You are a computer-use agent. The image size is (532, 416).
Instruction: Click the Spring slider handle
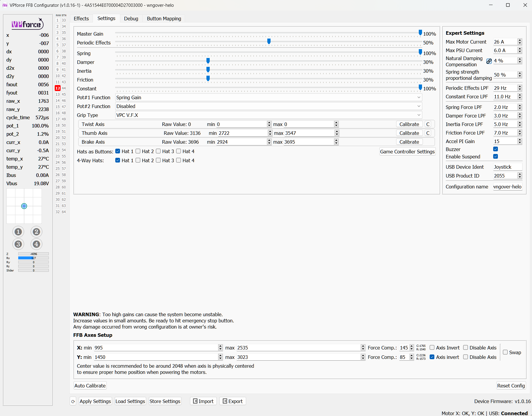420,52
